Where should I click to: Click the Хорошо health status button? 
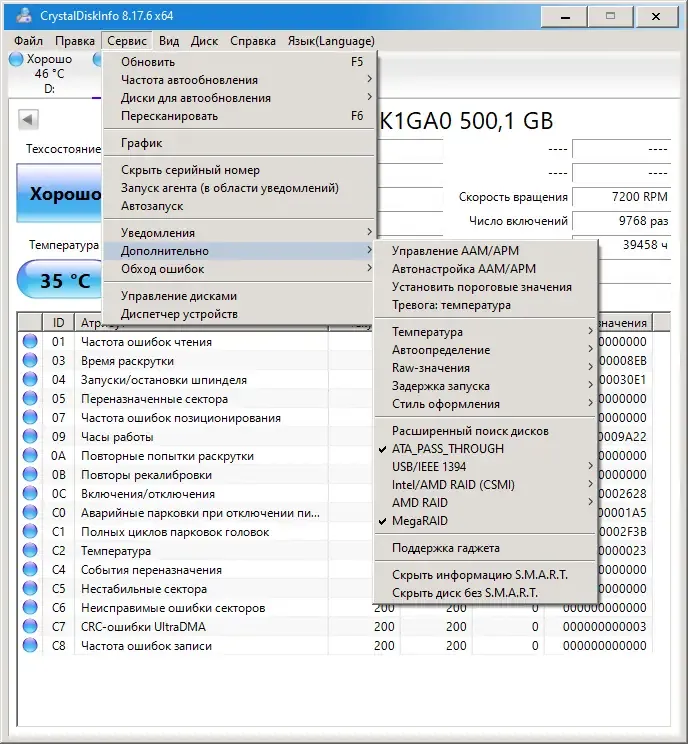(x=60, y=194)
